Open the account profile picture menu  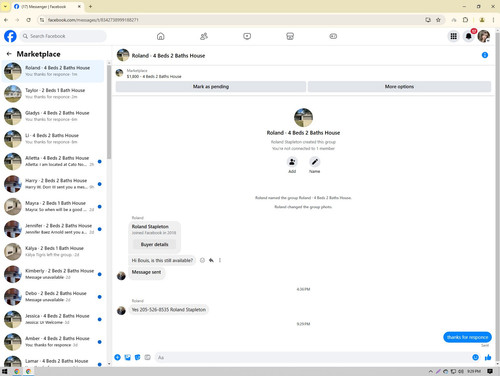pos(484,36)
